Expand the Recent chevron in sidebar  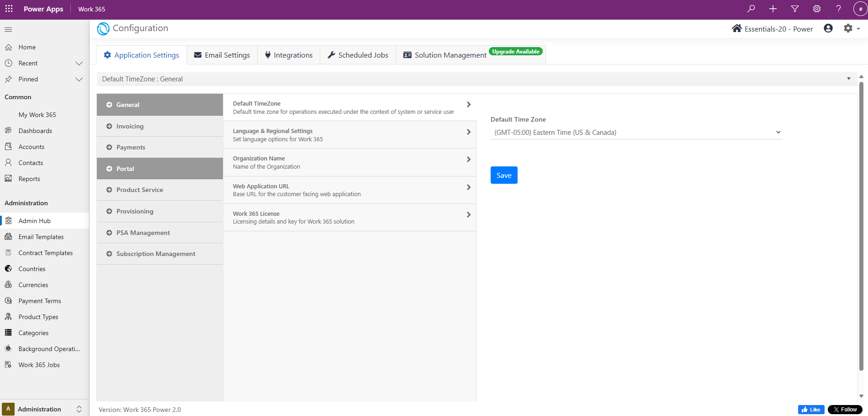point(79,63)
